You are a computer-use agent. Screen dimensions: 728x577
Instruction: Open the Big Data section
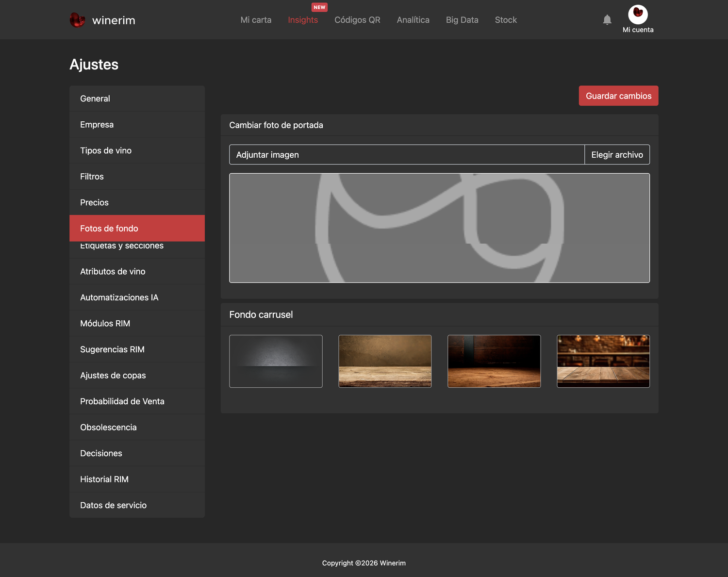pos(462,20)
